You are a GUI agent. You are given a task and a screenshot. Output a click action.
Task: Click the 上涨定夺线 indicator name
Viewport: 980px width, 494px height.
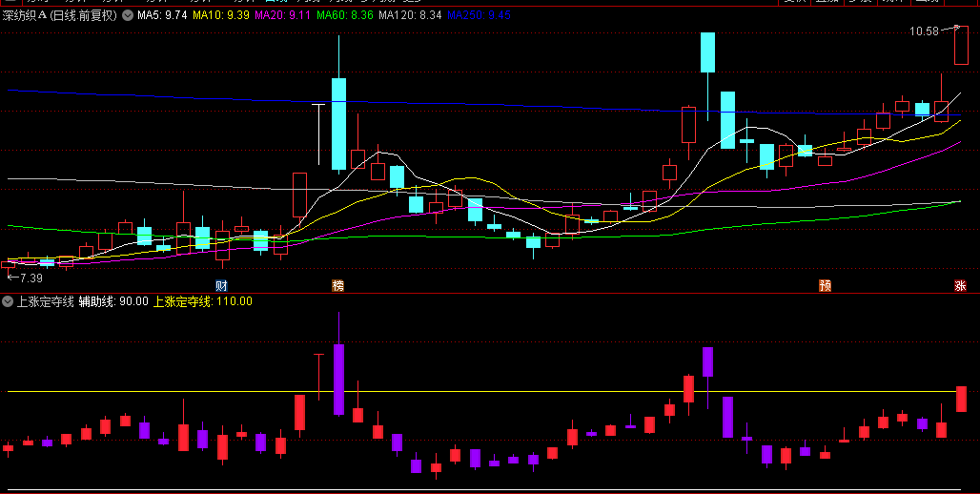[x=45, y=301]
